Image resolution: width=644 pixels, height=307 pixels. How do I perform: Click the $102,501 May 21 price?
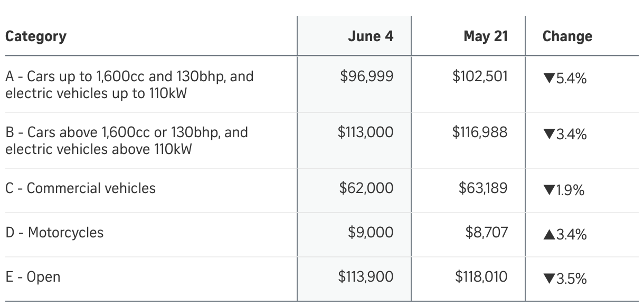point(480,76)
